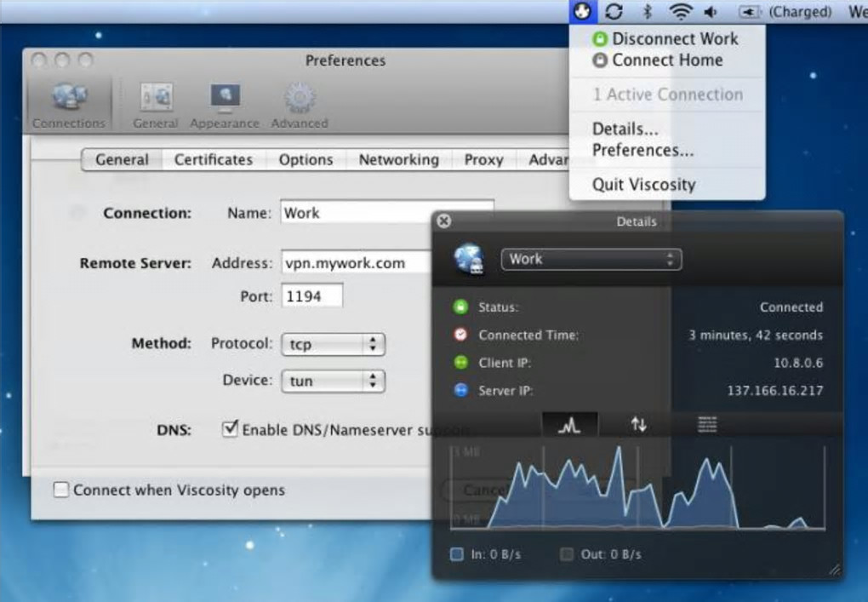The height and width of the screenshot is (602, 868).
Task: Show the up/down arrows traffic tab
Action: coord(639,425)
